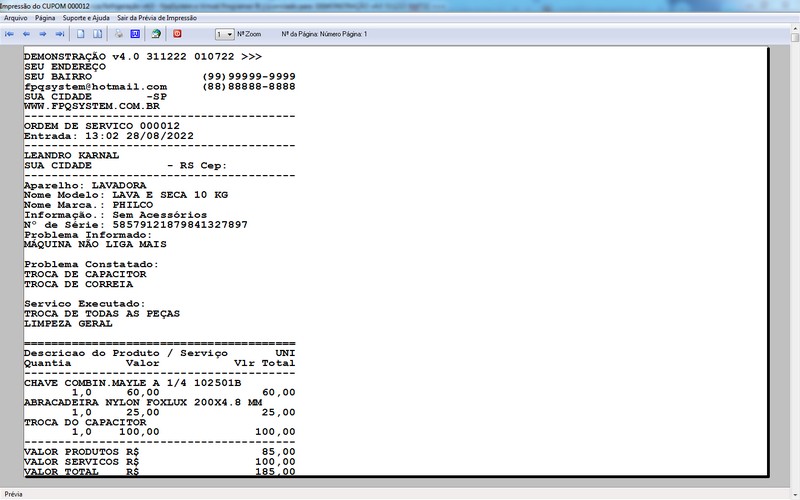Switch to single page view

click(83, 34)
